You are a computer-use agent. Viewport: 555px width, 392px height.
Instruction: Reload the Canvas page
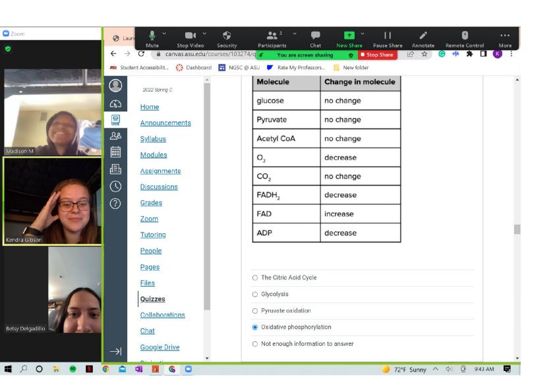pyautogui.click(x=141, y=54)
